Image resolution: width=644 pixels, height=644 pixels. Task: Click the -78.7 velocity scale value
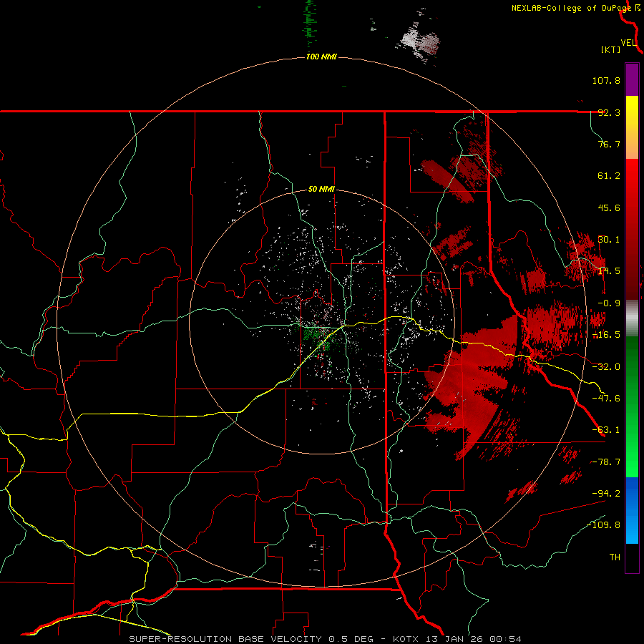point(606,462)
